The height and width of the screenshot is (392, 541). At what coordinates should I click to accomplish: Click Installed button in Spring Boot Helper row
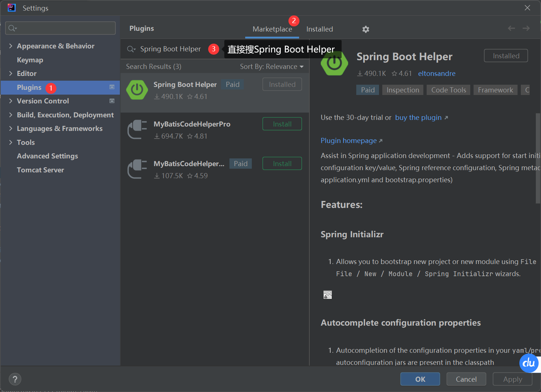(282, 84)
